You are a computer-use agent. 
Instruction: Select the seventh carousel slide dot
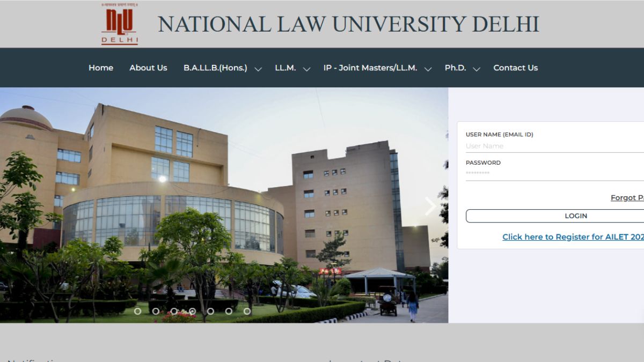247,311
